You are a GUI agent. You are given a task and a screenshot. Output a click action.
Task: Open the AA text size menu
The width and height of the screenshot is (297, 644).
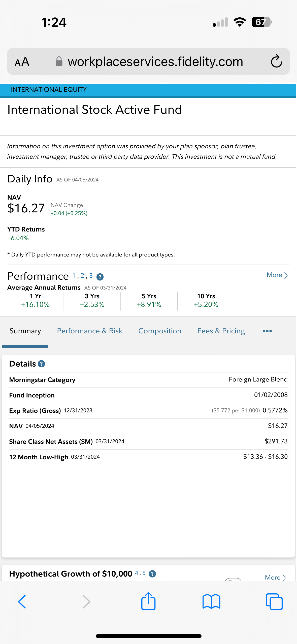click(22, 62)
